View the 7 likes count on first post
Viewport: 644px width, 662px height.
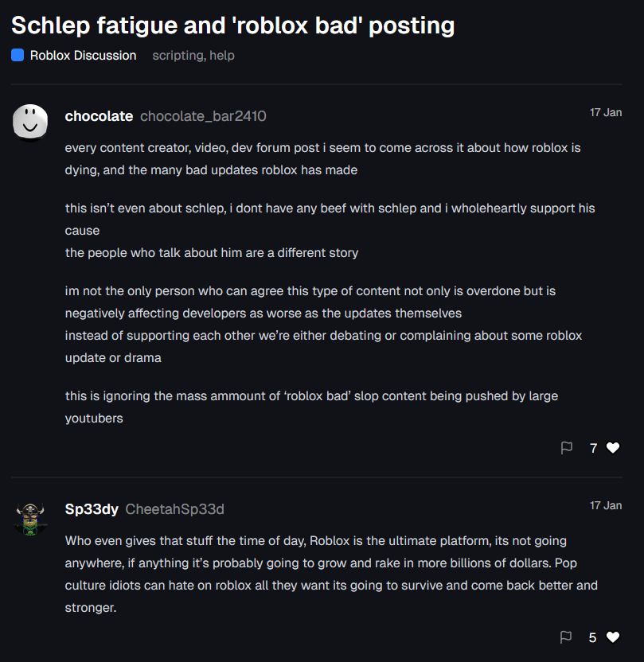(x=593, y=448)
